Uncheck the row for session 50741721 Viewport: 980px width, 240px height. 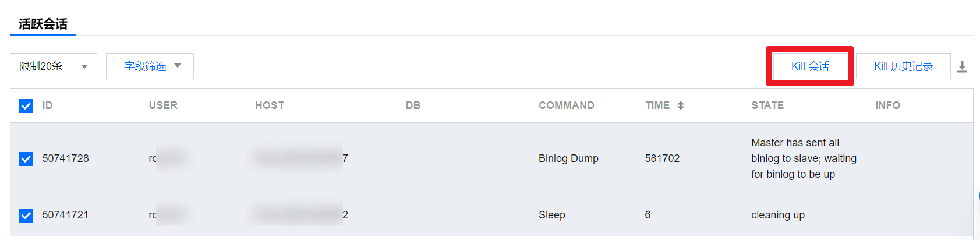click(x=26, y=215)
